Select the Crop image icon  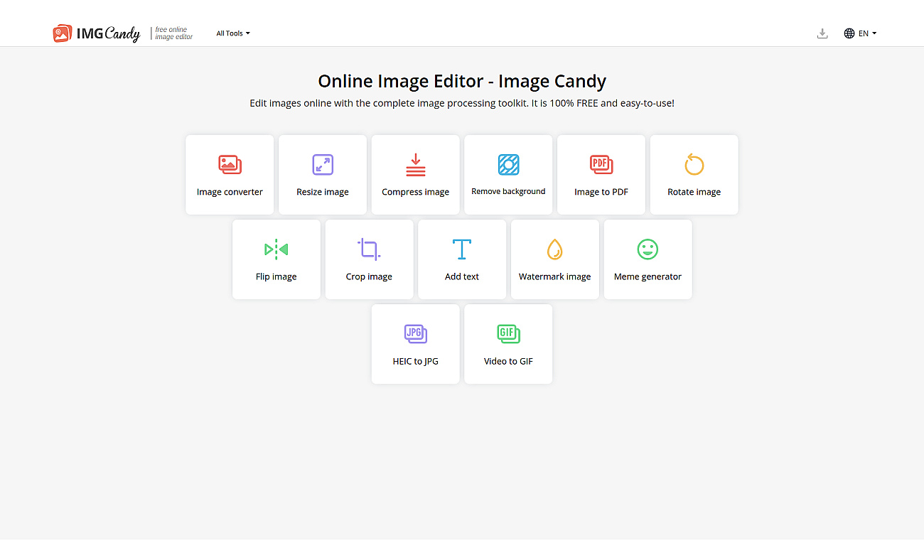coord(369,249)
